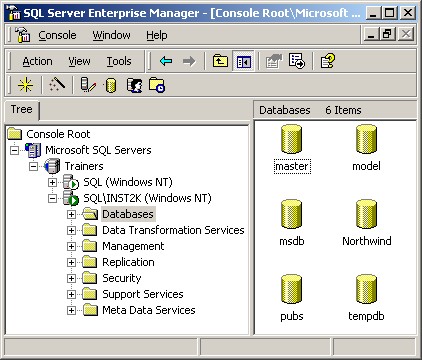Expand the Replication folder node
Image resolution: width=422 pixels, height=360 pixels.
coord(71,262)
